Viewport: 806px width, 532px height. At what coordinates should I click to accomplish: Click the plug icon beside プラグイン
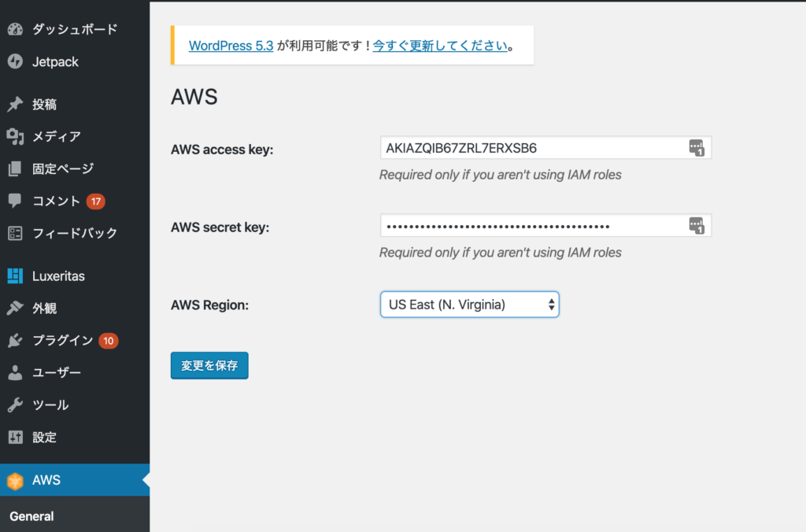coord(15,340)
